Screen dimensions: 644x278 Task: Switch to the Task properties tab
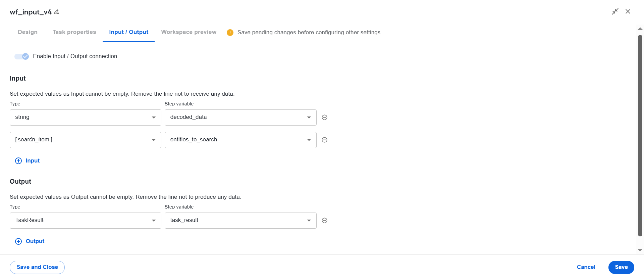(74, 32)
